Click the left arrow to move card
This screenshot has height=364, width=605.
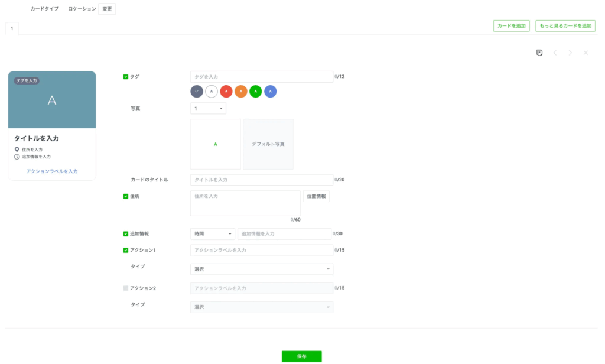click(x=555, y=53)
